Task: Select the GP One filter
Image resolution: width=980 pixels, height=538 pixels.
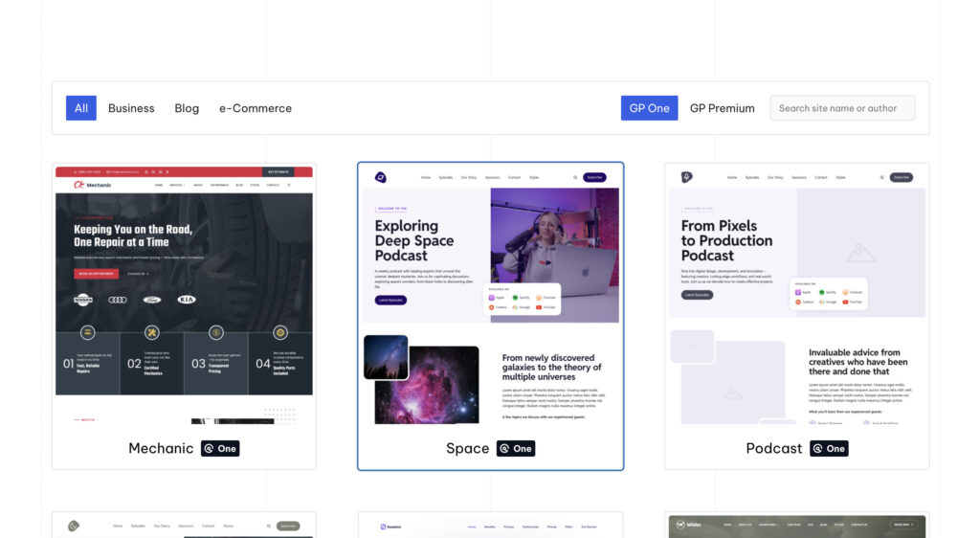Action: pos(650,108)
